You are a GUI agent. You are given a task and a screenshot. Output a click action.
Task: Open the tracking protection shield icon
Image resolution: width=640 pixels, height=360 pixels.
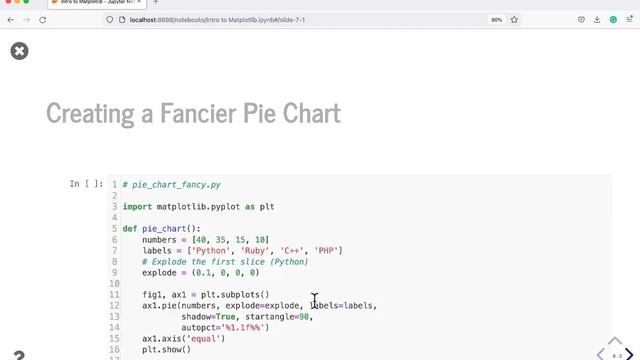pyautogui.click(x=109, y=20)
